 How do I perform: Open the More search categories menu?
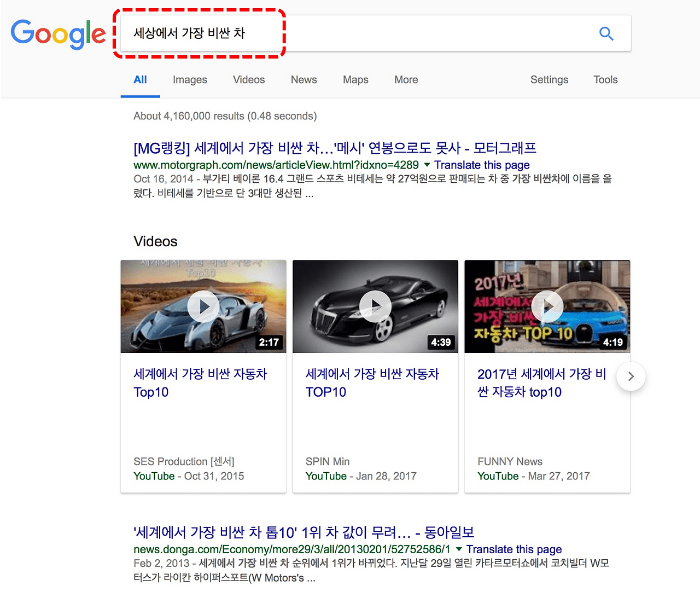point(406,80)
